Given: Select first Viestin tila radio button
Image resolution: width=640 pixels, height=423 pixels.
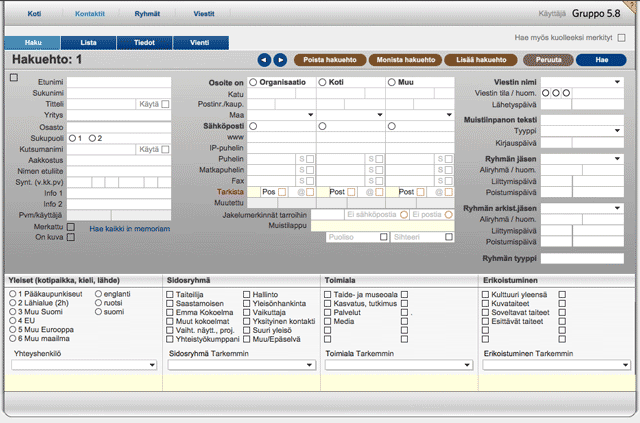Looking at the screenshot, I should 546,93.
